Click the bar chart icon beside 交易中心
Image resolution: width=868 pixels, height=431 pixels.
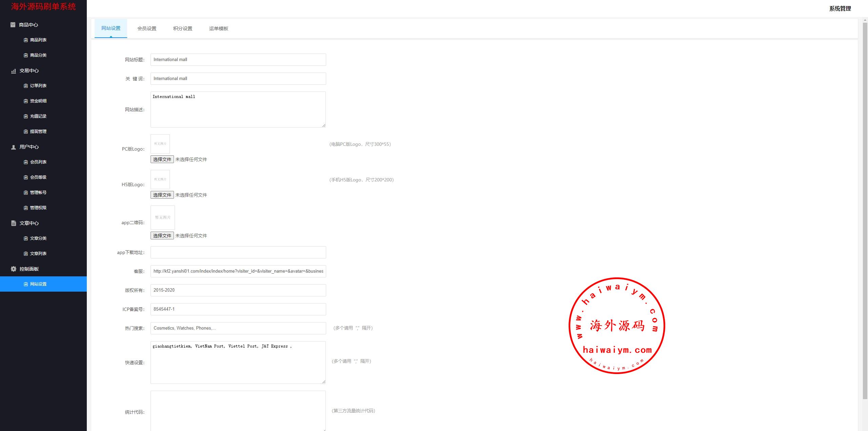(x=14, y=71)
